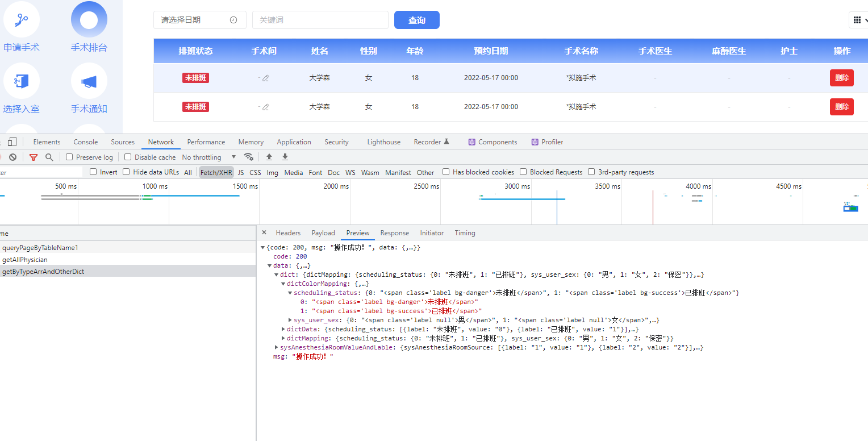The image size is (868, 441).
Task: Export HAR file with download arrow
Action: (x=285, y=157)
